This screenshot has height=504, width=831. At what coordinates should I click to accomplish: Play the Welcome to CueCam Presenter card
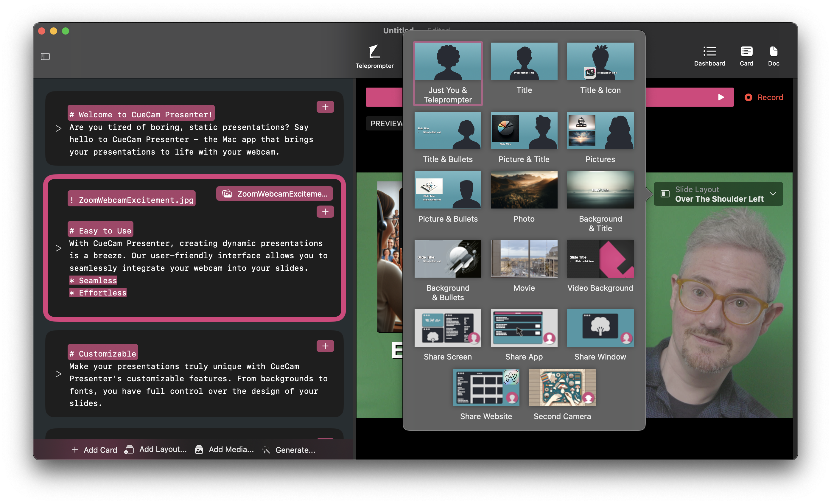click(58, 128)
